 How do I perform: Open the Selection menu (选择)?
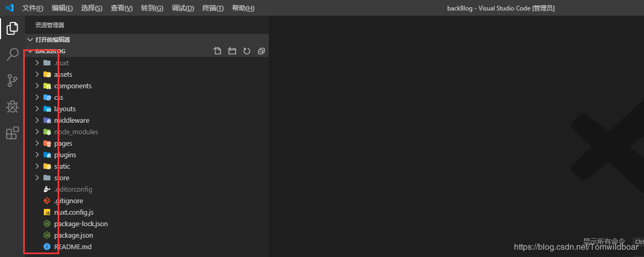[92, 8]
